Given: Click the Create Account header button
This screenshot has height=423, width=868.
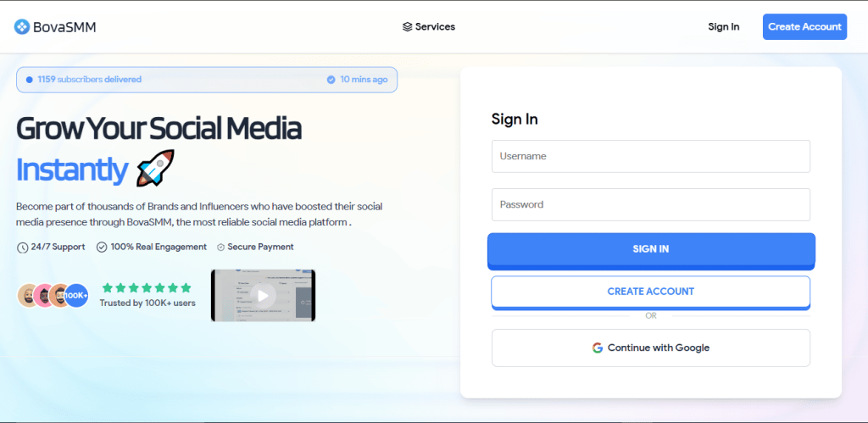Looking at the screenshot, I should pos(804,26).
